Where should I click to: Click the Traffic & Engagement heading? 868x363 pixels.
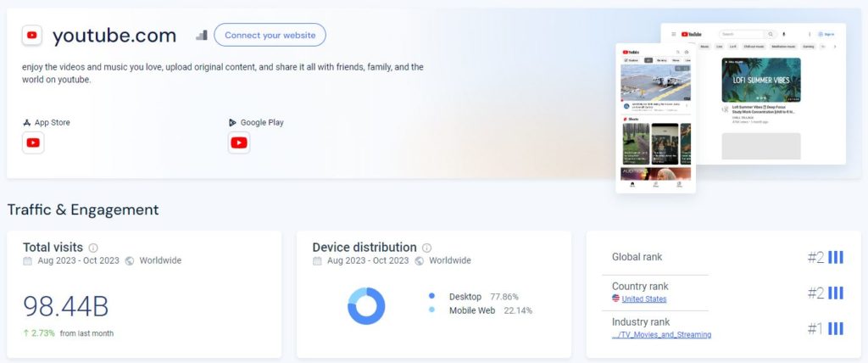click(83, 209)
